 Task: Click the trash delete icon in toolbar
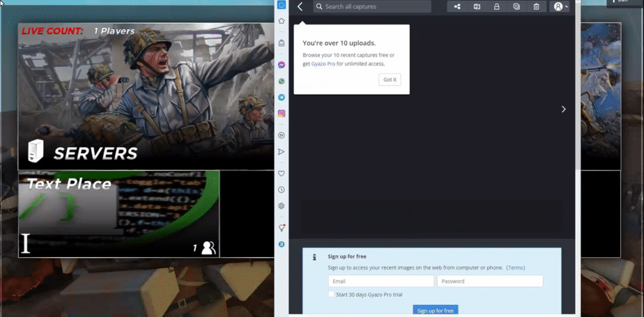point(536,6)
